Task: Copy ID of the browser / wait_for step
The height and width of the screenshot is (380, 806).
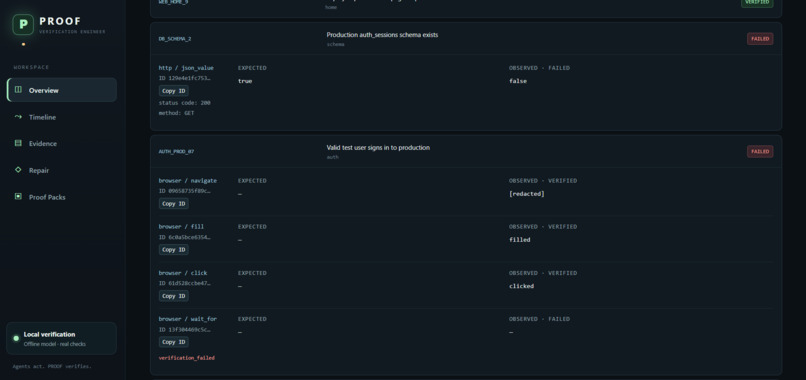Action: (x=174, y=342)
